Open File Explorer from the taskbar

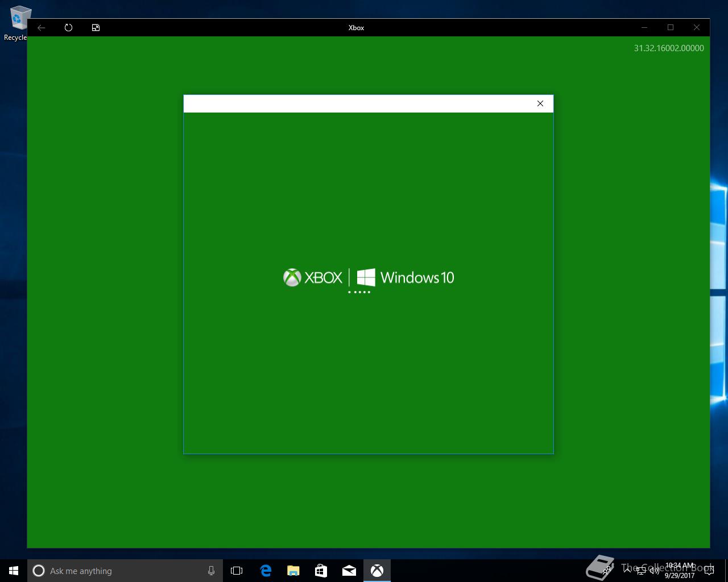pos(293,571)
